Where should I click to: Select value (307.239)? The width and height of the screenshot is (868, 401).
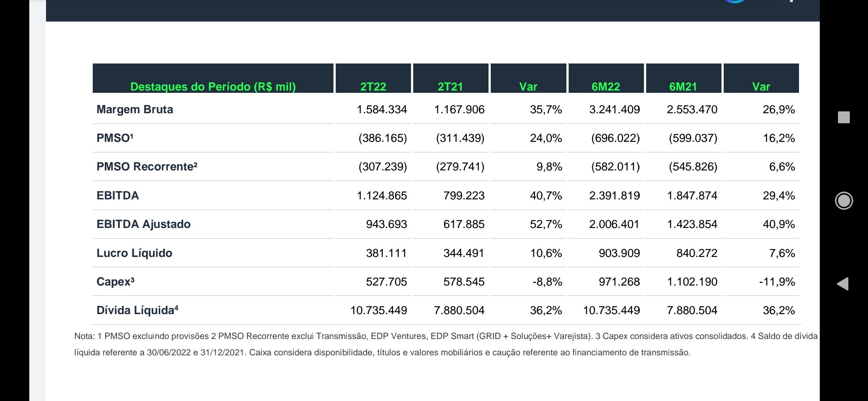click(x=382, y=167)
